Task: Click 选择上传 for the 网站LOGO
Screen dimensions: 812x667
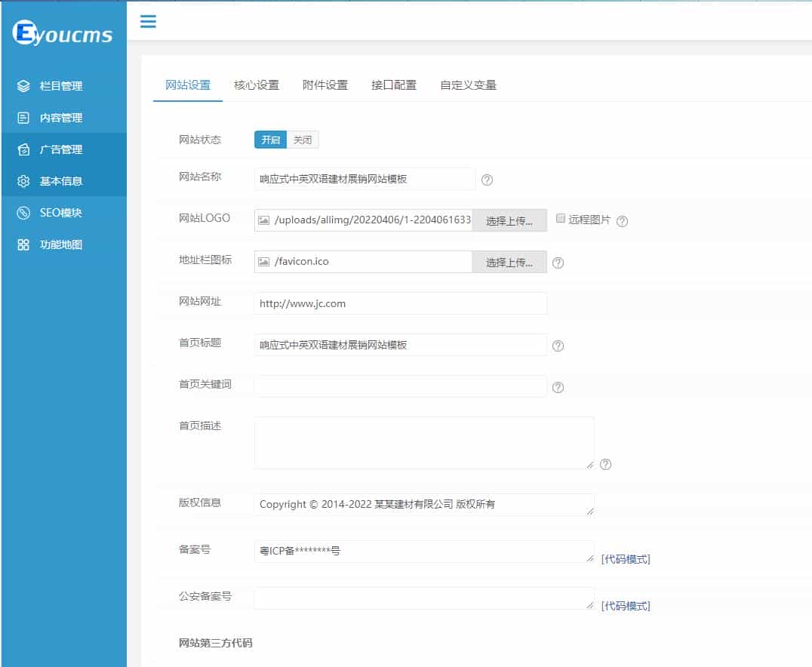Action: tap(509, 220)
